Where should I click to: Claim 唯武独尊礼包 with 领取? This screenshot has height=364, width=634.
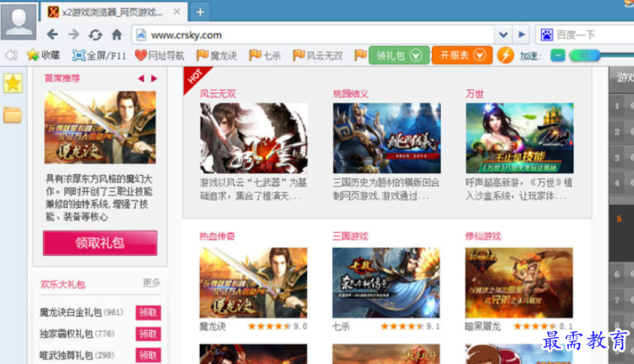tap(148, 356)
